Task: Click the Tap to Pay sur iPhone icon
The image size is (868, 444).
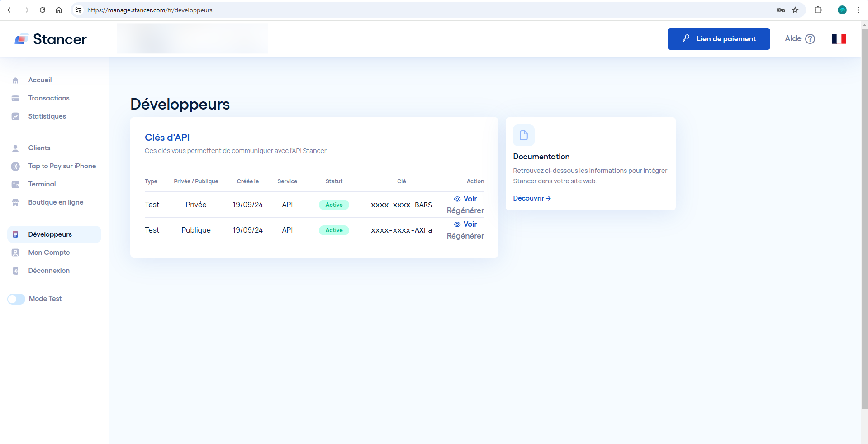Action: [15, 167]
